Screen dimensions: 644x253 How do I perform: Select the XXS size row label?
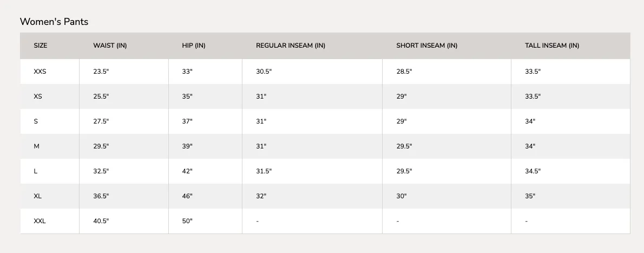pyautogui.click(x=40, y=72)
